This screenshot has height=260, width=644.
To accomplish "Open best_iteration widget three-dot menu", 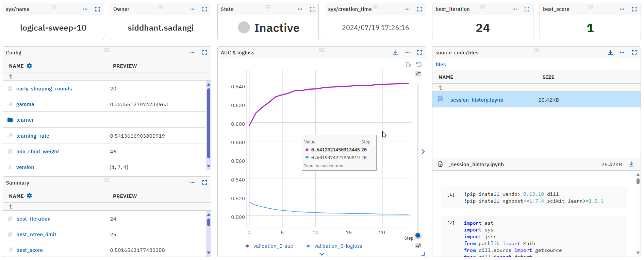I will point(515,9).
